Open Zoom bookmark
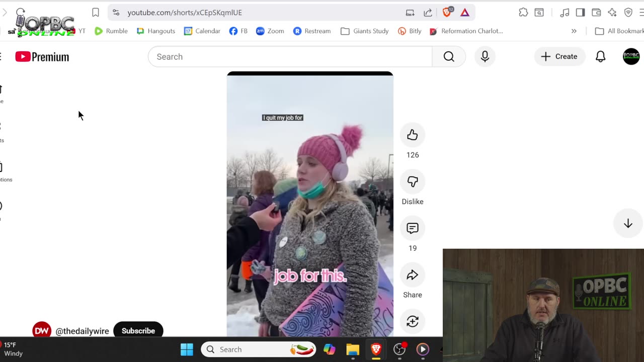This screenshot has height=362, width=644. (270, 31)
